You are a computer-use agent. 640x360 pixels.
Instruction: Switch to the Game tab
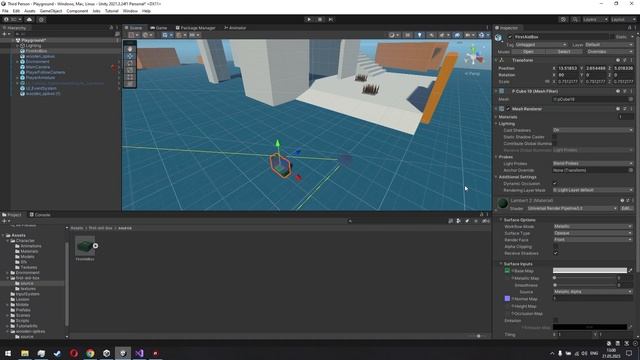[159, 28]
